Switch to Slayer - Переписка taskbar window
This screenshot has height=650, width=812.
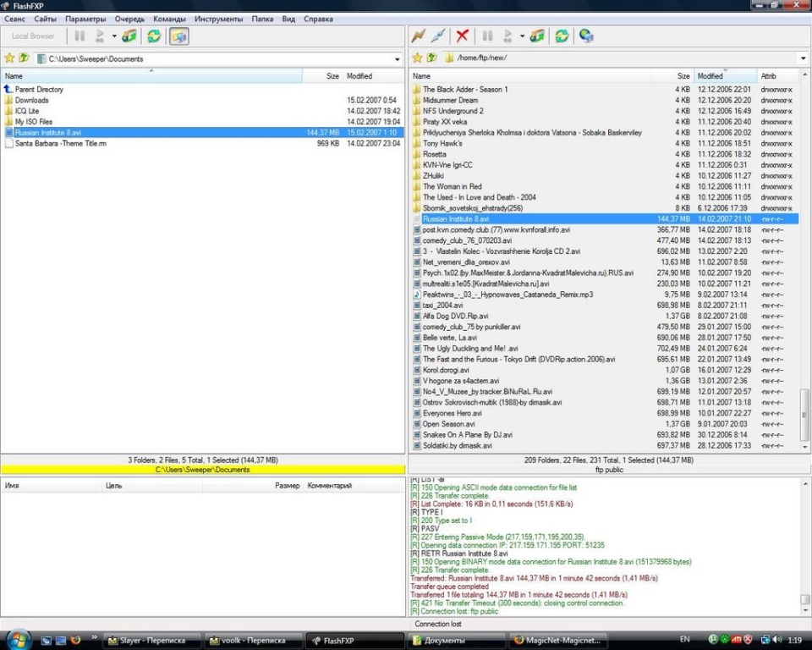click(152, 641)
